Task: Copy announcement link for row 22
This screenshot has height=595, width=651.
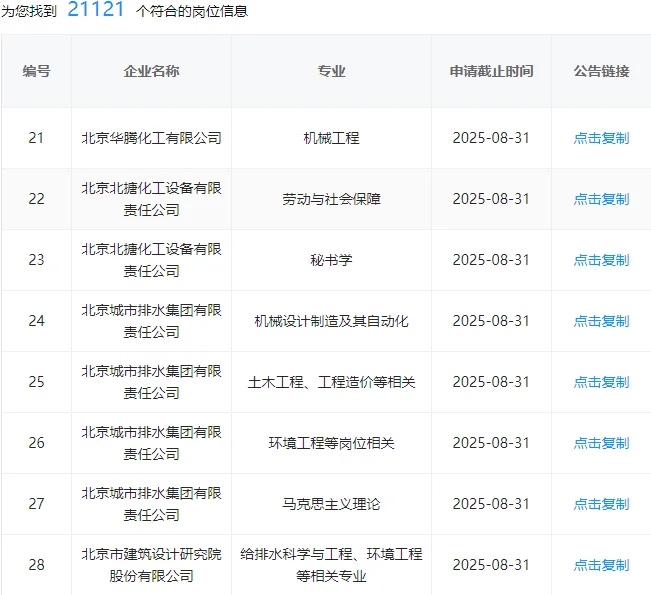Action: [601, 199]
